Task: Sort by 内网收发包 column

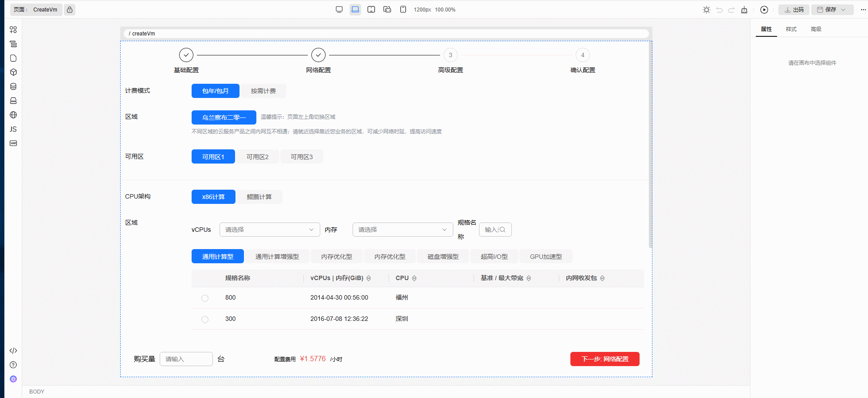Action: tap(602, 278)
